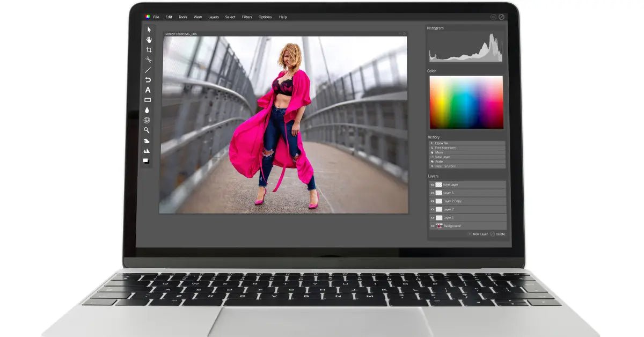
Task: Pick a color from the spectrum picker
Action: pyautogui.click(x=466, y=102)
